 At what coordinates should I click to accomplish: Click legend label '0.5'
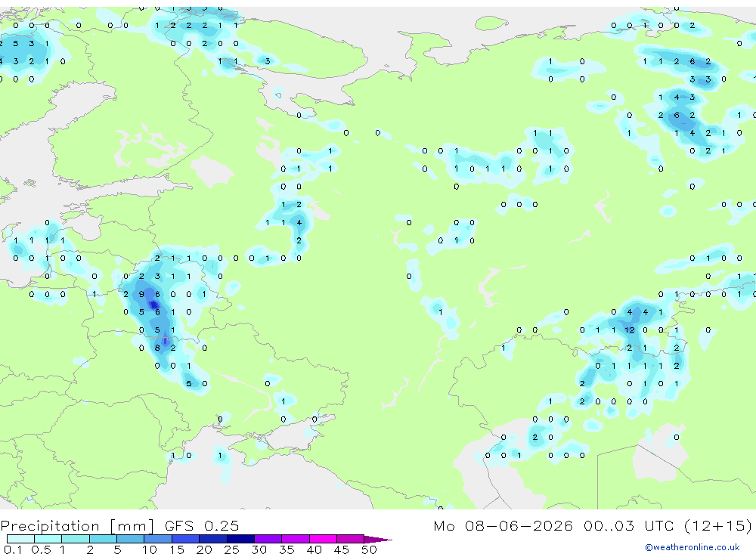click(41, 549)
